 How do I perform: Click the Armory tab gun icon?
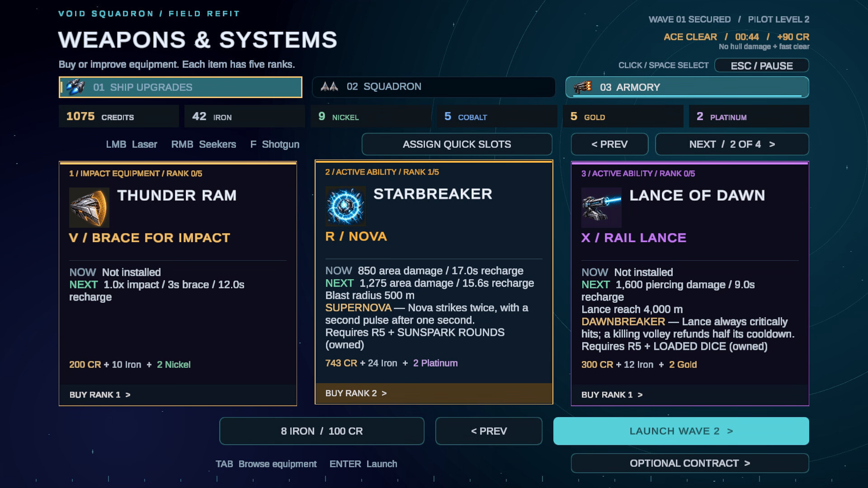click(x=582, y=87)
